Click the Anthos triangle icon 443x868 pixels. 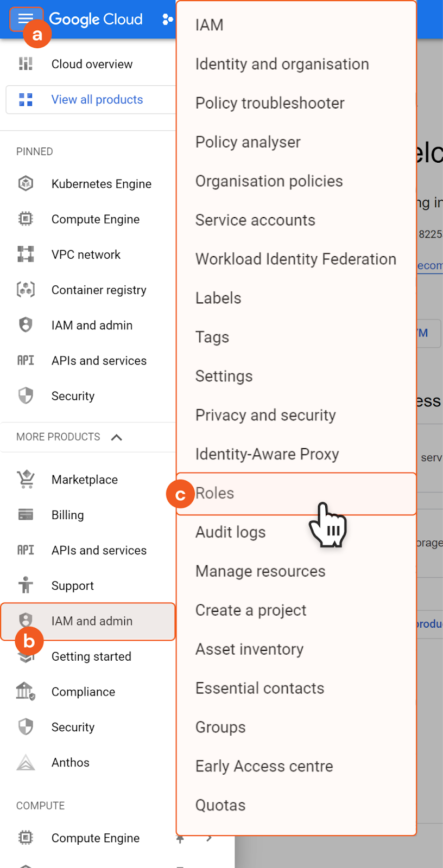(26, 762)
